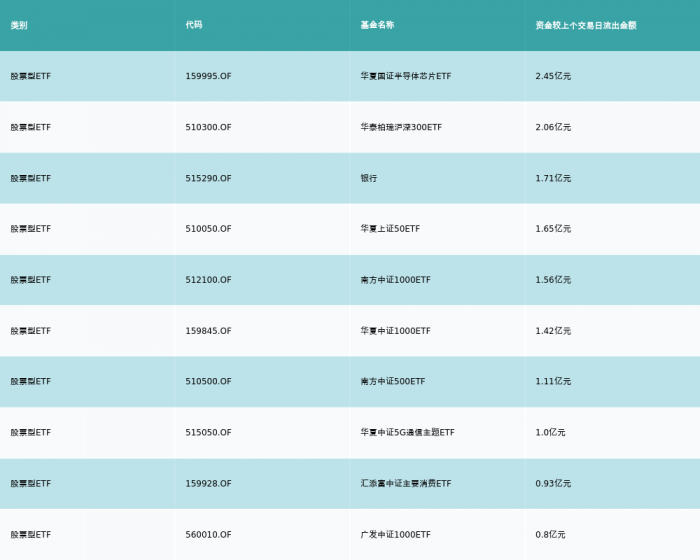Screen dimensions: 700x560
Task: Click fund name 广发中证1000ETF
Action: pyautogui.click(x=396, y=535)
